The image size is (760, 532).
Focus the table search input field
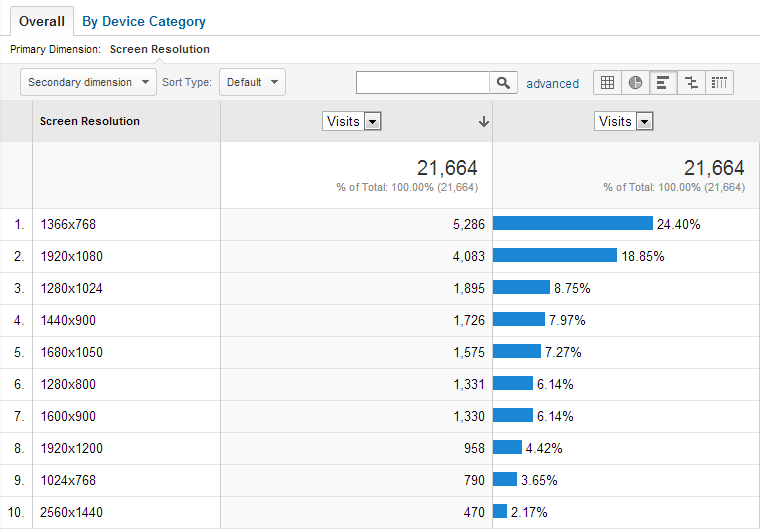(x=423, y=83)
